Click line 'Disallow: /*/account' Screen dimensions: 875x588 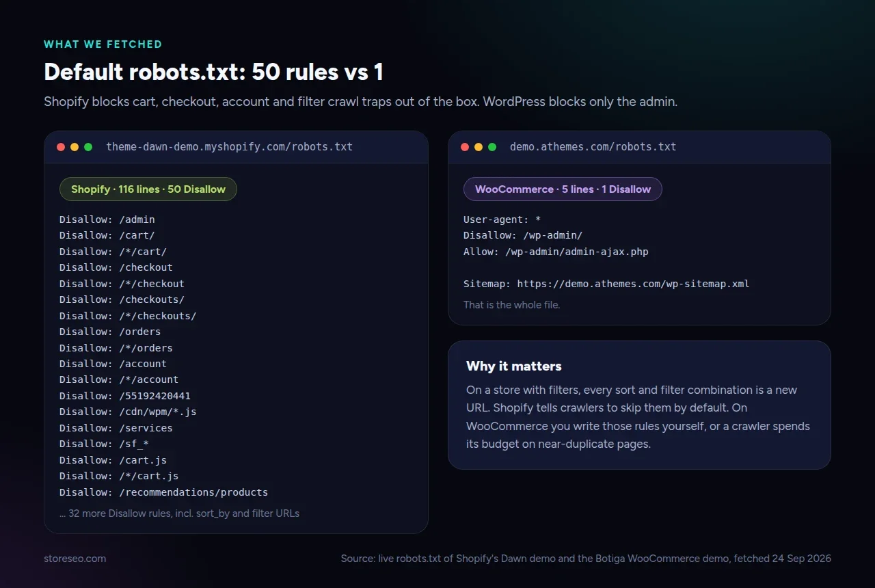pos(119,379)
